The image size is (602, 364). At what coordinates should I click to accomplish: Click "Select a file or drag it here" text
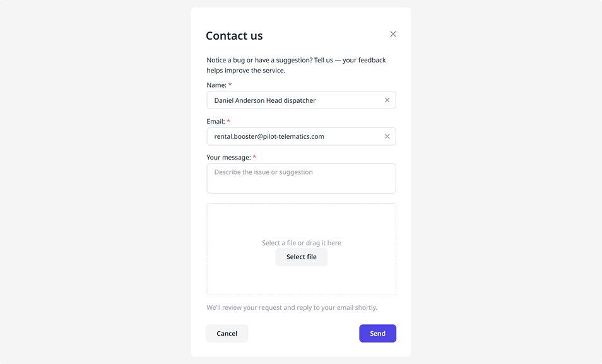(x=301, y=243)
